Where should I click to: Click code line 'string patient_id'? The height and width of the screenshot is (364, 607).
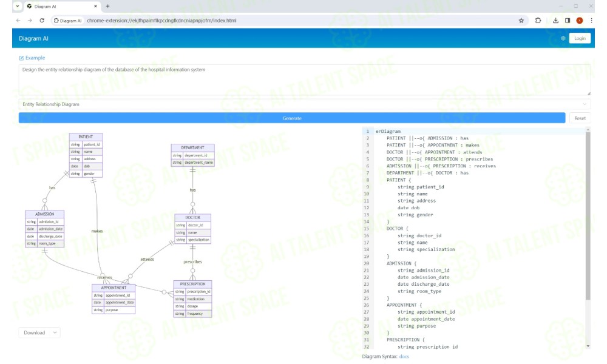tap(421, 187)
